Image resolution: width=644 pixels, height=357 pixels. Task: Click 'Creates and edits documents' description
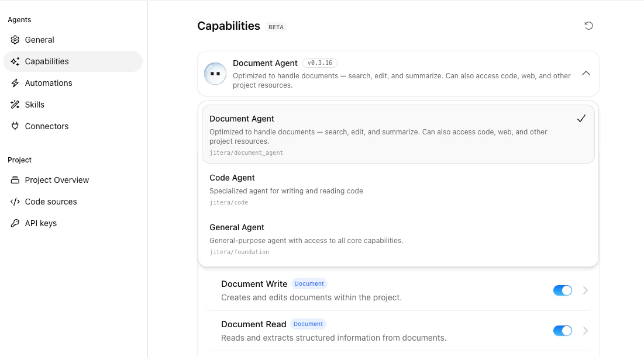[311, 297]
